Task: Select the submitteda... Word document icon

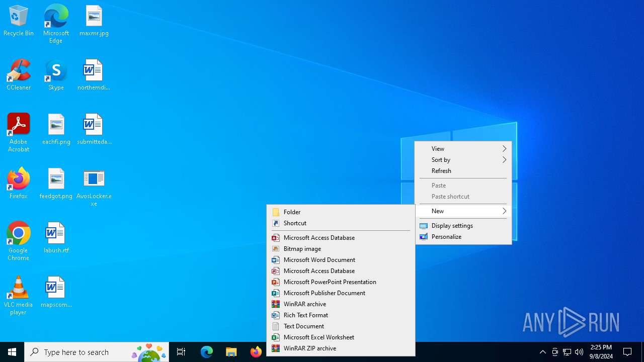Action: pos(94,130)
